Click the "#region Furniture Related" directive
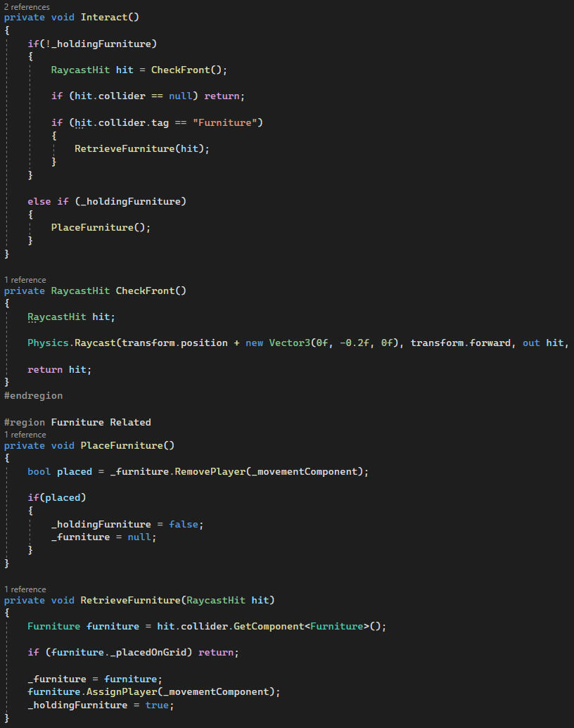 coord(77,422)
